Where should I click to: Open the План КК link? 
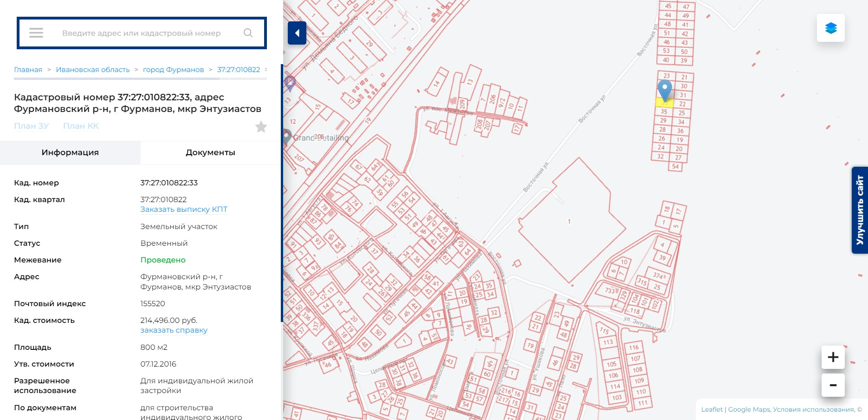point(81,126)
